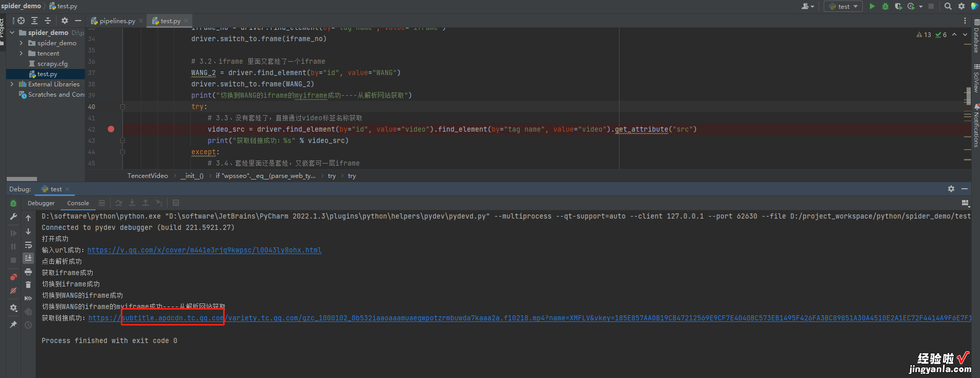Image resolution: width=980 pixels, height=378 pixels.
Task: Click Step Into icon in debugger toolbar
Action: click(x=132, y=203)
